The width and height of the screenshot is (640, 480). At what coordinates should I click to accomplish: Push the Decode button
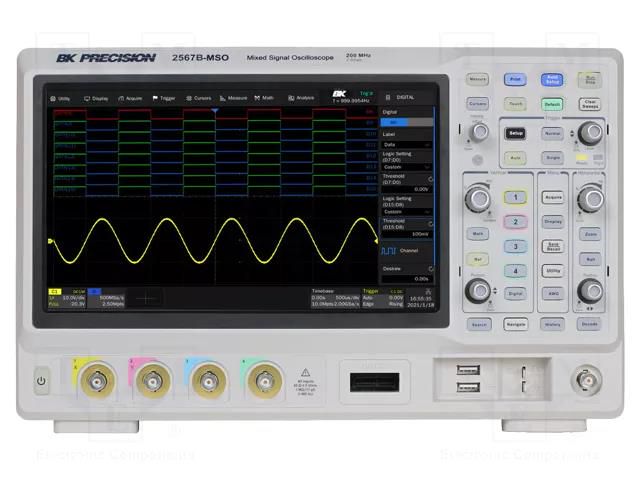[x=589, y=324]
